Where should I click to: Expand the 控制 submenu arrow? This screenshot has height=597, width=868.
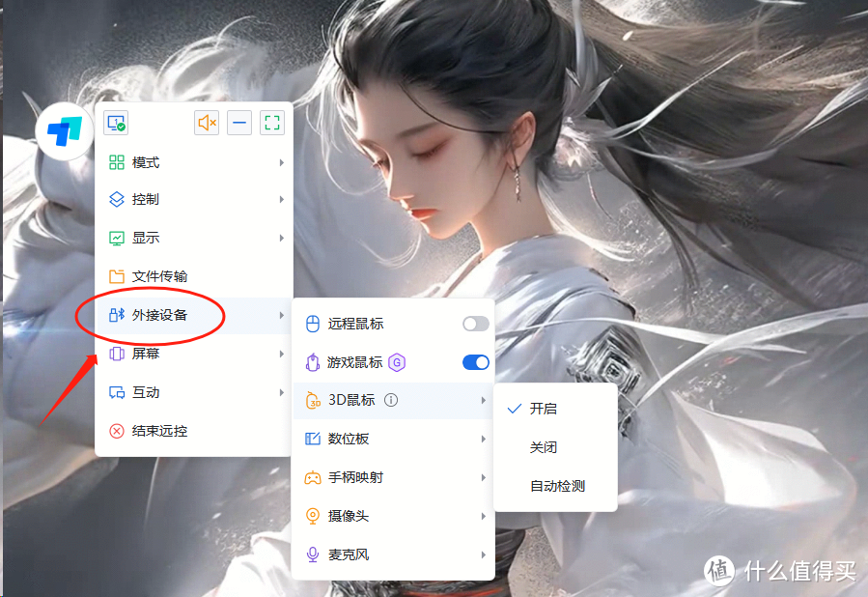[x=282, y=199]
